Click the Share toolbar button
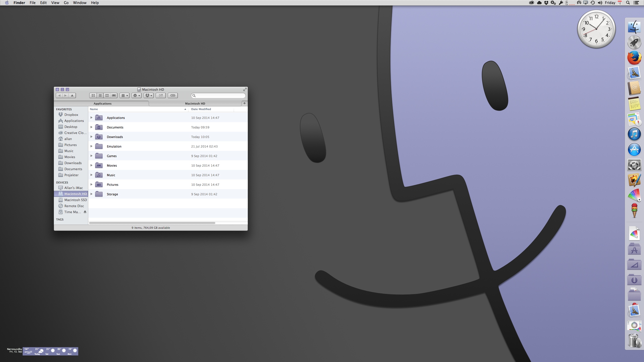 tap(161, 96)
